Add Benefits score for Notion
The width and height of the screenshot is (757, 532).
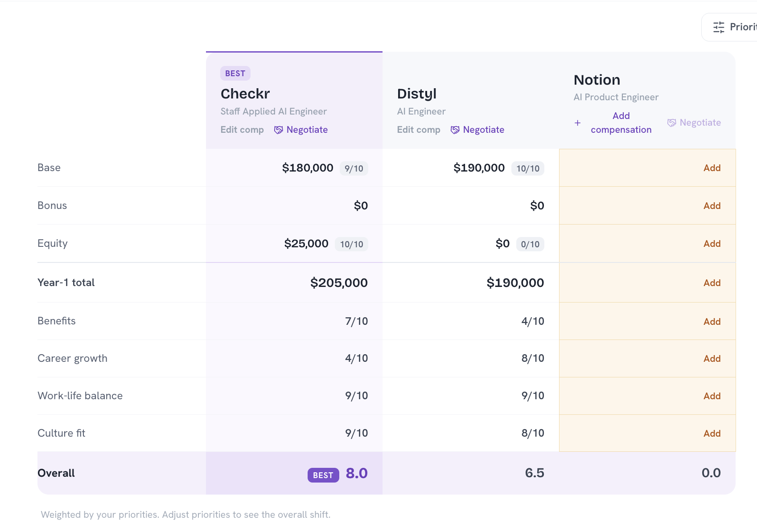712,322
